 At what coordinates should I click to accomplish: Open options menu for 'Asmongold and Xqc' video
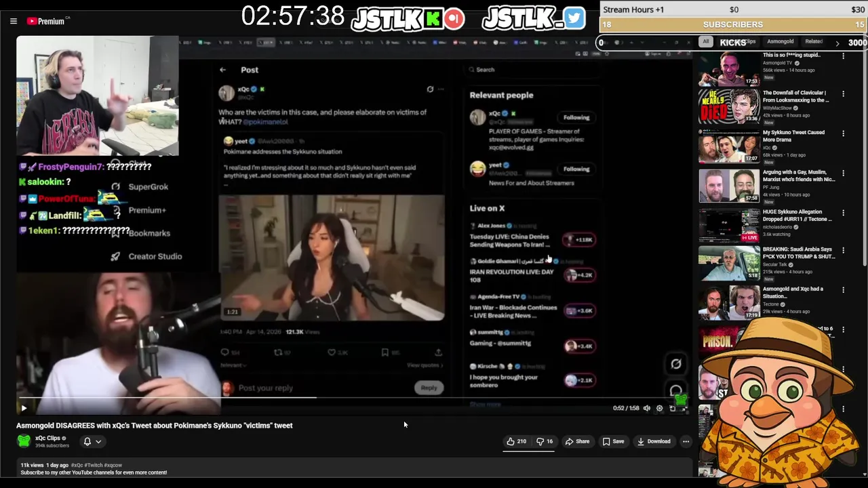tap(843, 290)
